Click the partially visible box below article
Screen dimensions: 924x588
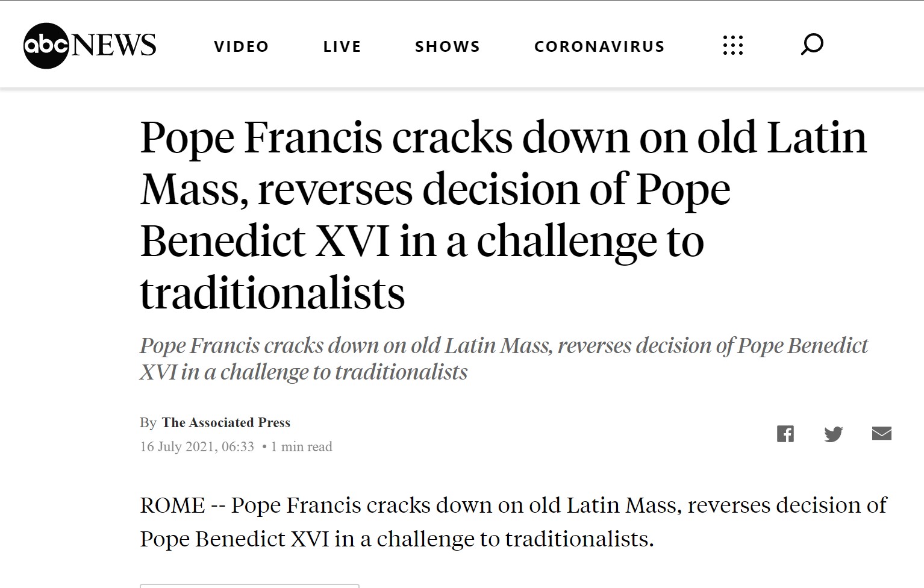[x=249, y=586]
